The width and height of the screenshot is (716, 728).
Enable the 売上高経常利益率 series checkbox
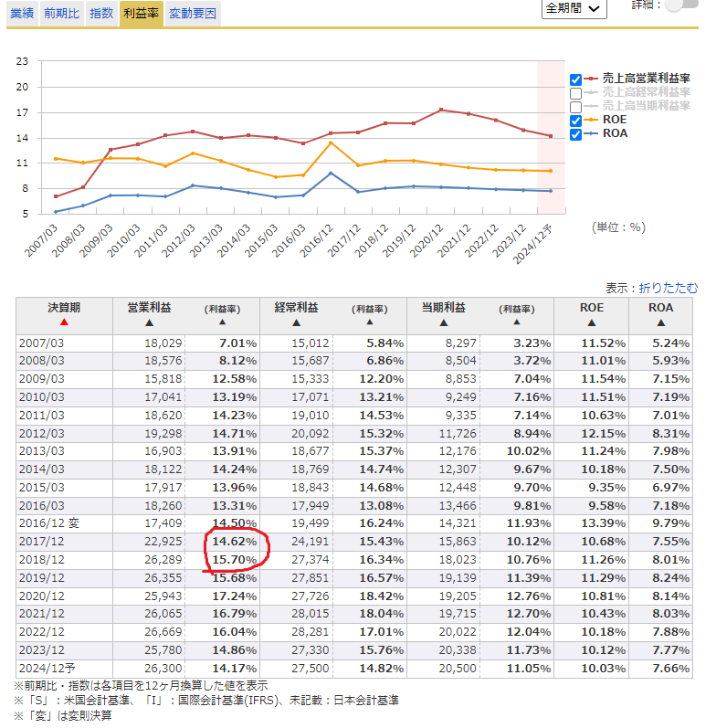pos(576,93)
